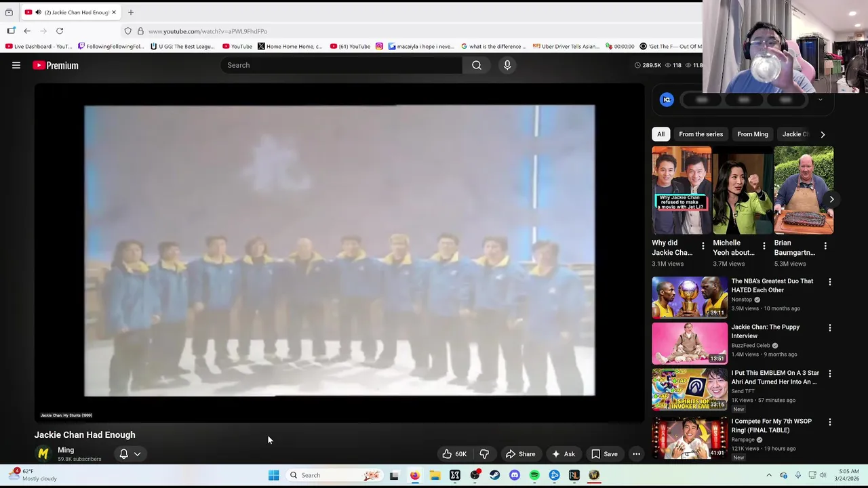Image resolution: width=868 pixels, height=488 pixels.
Task: Go to YouTube Premium home logo
Action: 56,65
